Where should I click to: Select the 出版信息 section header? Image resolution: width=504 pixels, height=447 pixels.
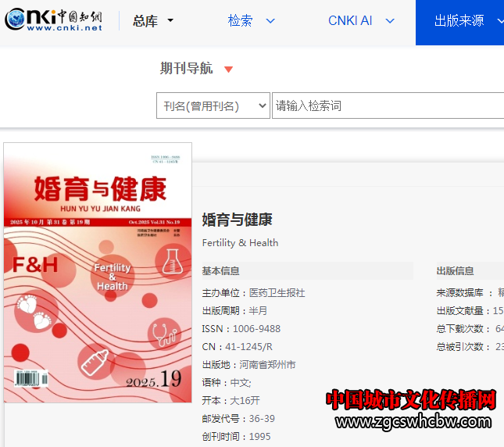coord(455,271)
